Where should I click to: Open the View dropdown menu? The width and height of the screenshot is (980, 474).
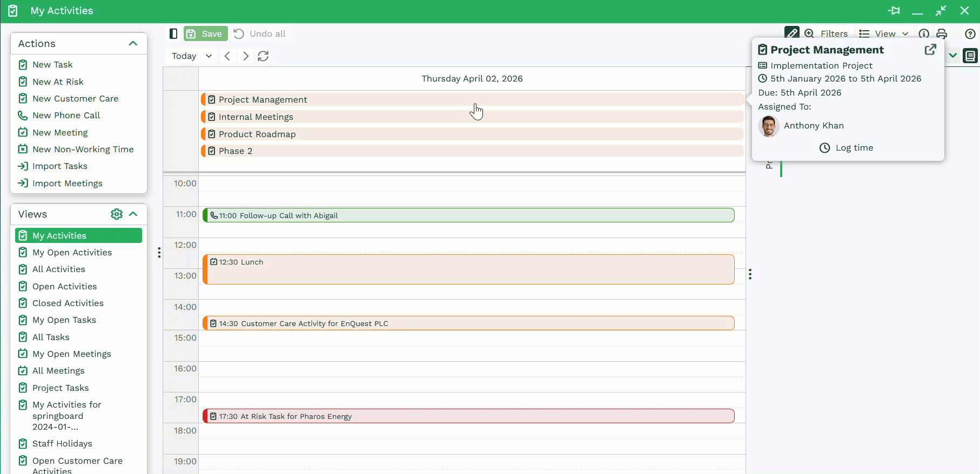884,33
